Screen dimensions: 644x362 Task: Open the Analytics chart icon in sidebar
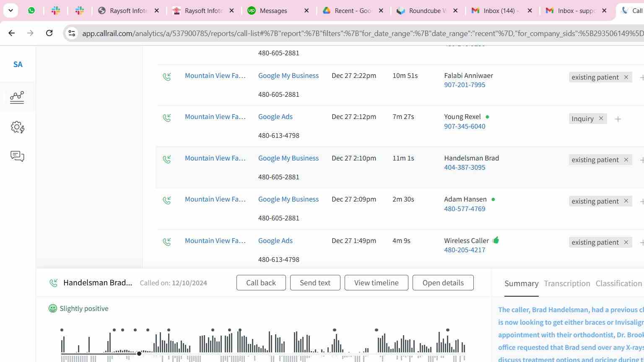point(17,97)
